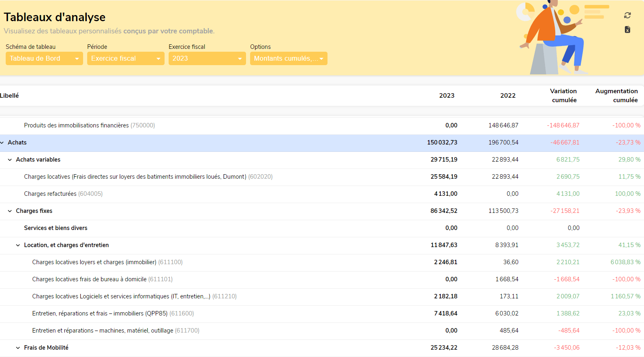Collapse Location, et charges d'entretien group
Image resolution: width=644 pixels, height=357 pixels.
[18, 245]
